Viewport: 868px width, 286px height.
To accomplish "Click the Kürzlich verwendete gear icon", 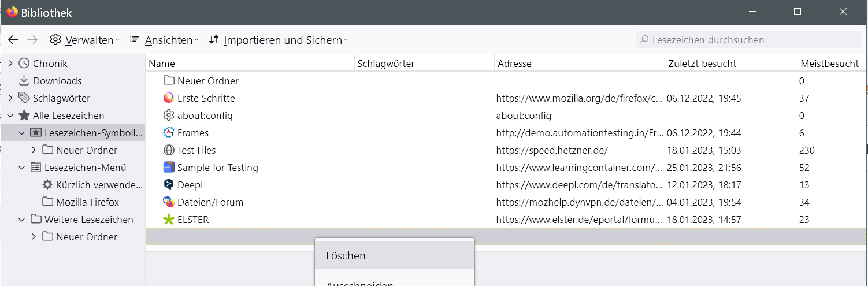I will (47, 185).
